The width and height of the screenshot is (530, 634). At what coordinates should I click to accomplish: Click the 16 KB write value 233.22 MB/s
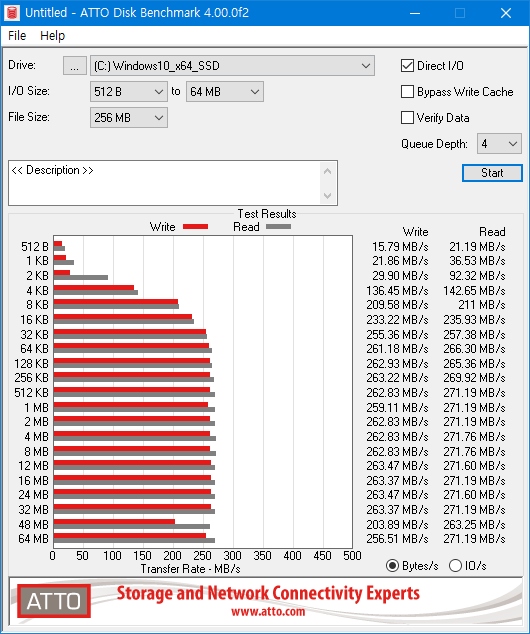397,320
